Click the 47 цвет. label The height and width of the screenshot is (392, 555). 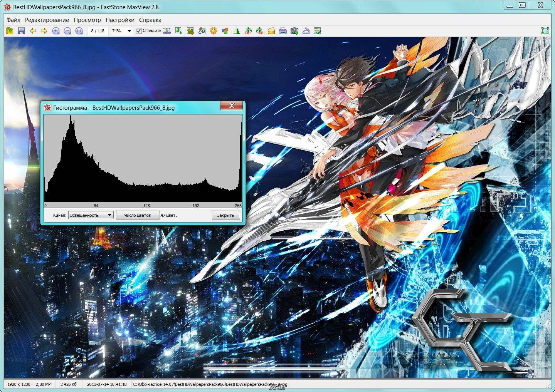click(169, 215)
